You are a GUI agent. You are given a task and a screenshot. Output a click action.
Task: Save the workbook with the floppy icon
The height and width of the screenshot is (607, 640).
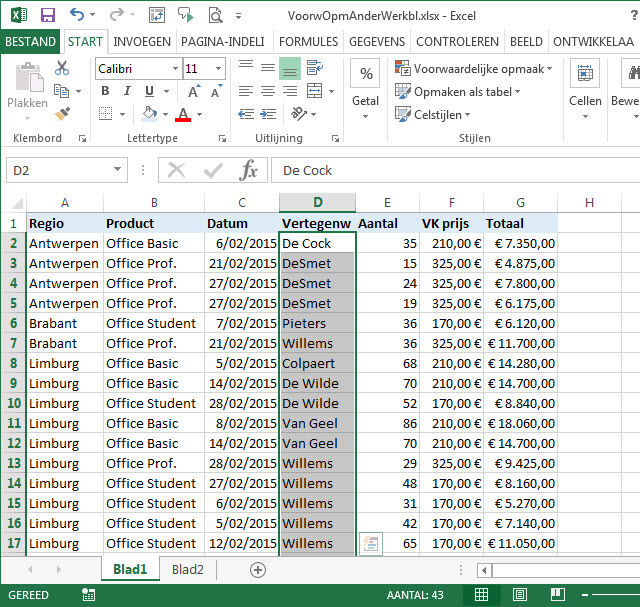(48, 16)
